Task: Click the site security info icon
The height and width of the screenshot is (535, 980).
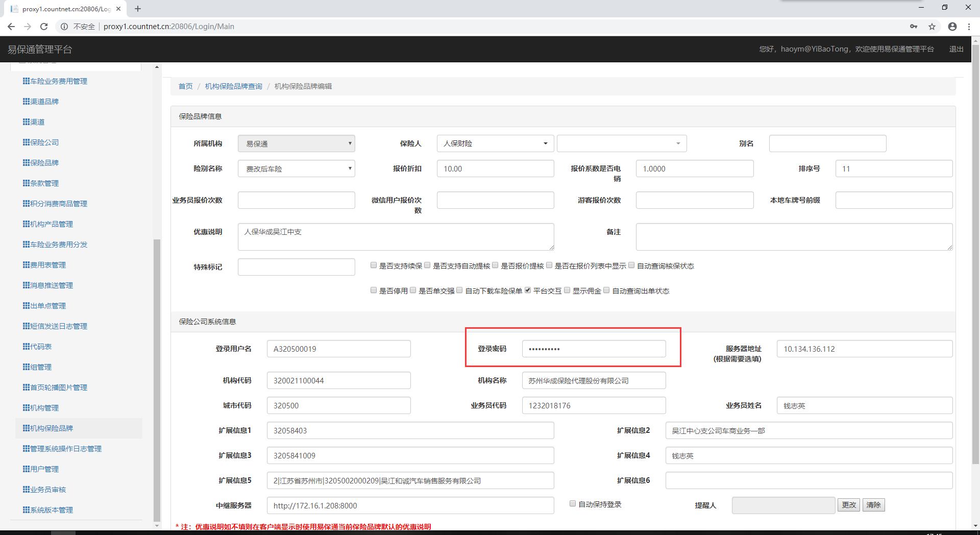Action: point(64,27)
